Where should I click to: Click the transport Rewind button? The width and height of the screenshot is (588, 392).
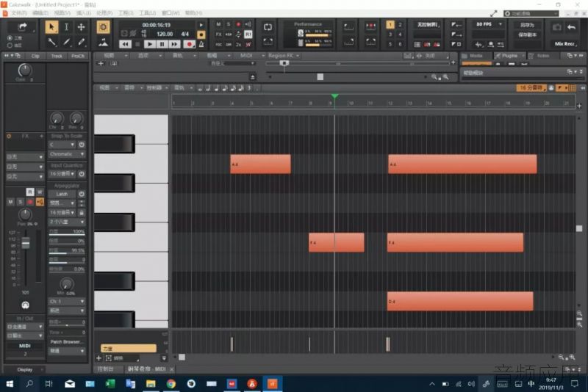tap(125, 44)
